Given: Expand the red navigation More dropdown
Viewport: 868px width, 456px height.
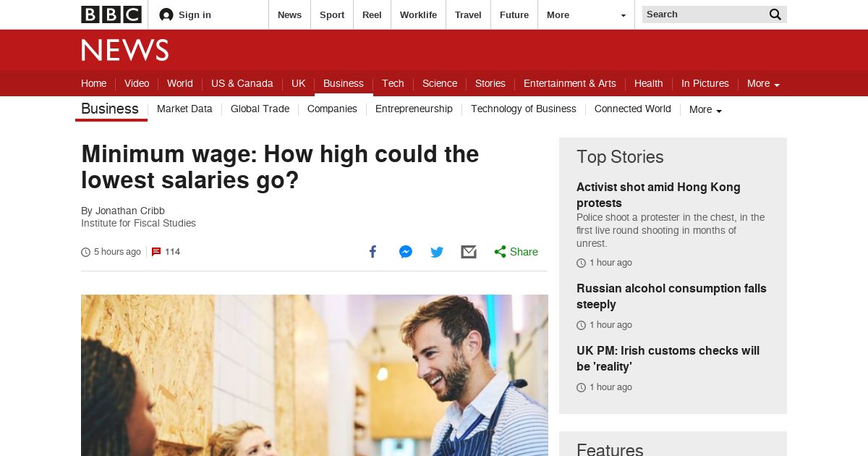Looking at the screenshot, I should pos(763,83).
